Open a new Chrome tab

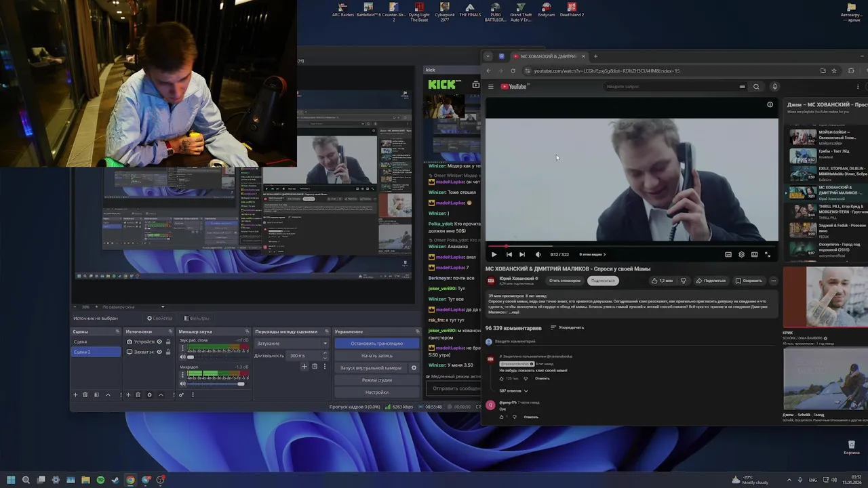[595, 56]
